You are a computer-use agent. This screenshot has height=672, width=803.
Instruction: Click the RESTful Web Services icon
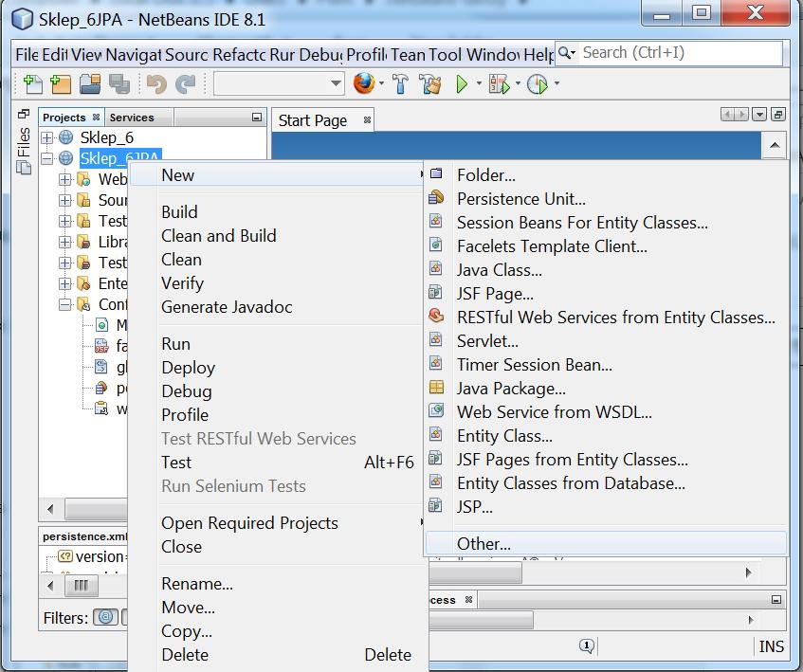pyautogui.click(x=436, y=316)
